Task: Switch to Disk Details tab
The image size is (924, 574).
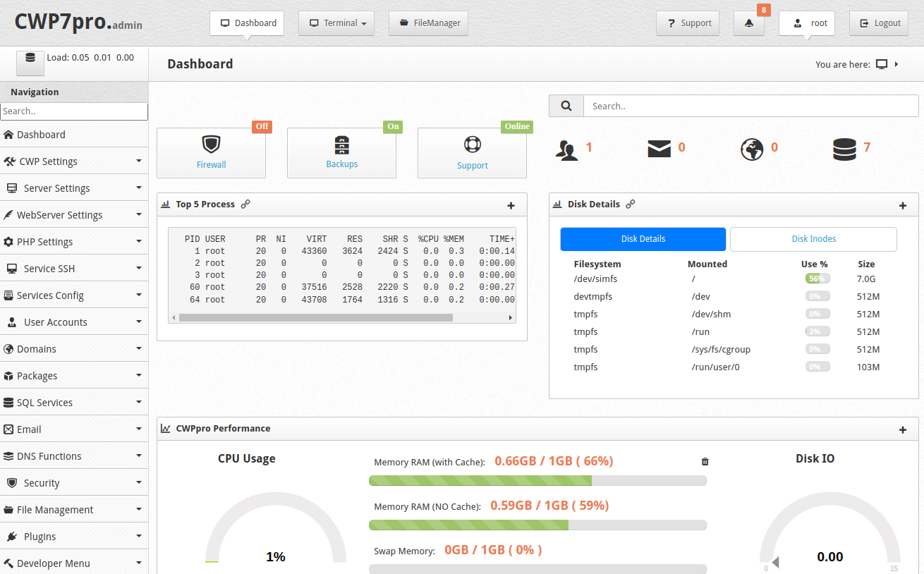Action: coord(643,239)
